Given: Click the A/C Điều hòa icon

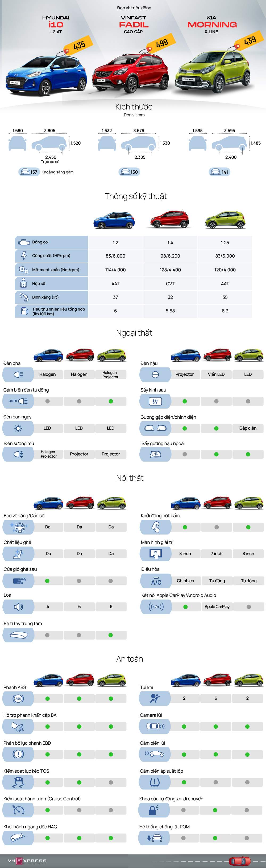Looking at the screenshot, I should point(156,581).
